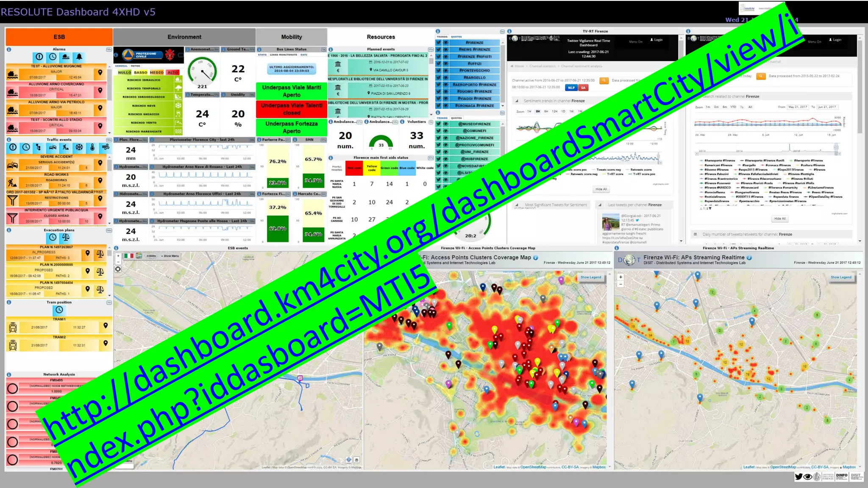Screen dimensions: 868x488
Task: Click blue NLP button
Action: pyautogui.click(x=571, y=88)
